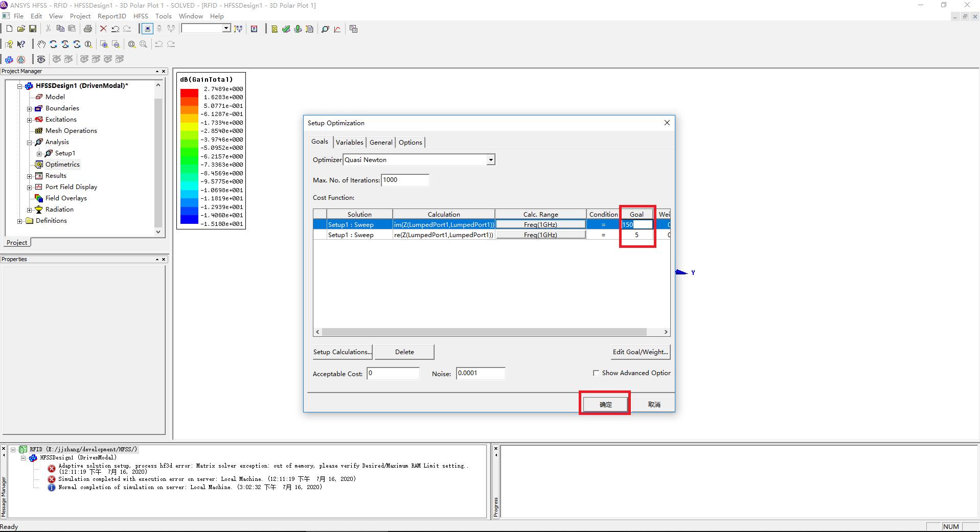Image resolution: width=980 pixels, height=532 pixels.
Task: Open the yellow design notes icon
Action: click(275, 29)
